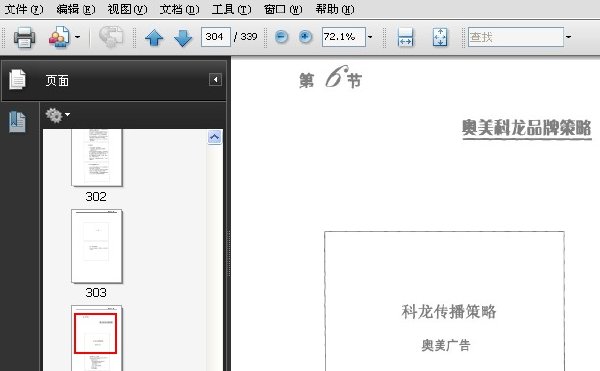
Task: Zoom in with the plus button
Action: coord(305,37)
